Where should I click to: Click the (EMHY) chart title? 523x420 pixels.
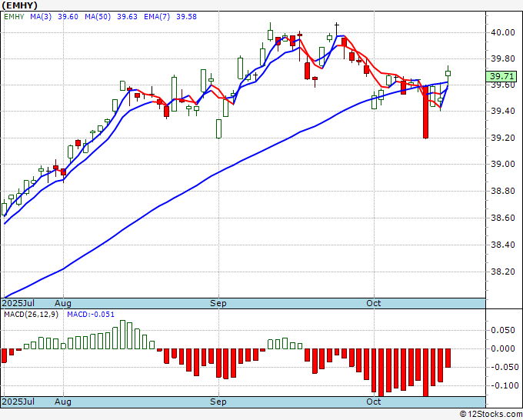[x=19, y=5]
